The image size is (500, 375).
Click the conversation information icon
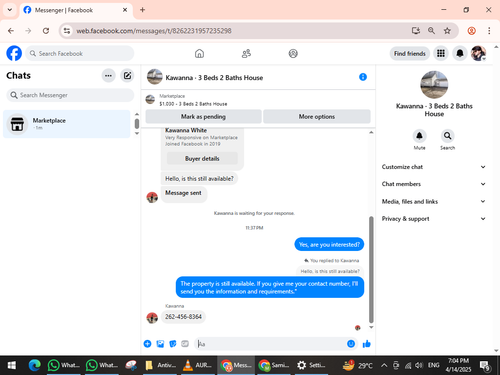pyautogui.click(x=363, y=77)
